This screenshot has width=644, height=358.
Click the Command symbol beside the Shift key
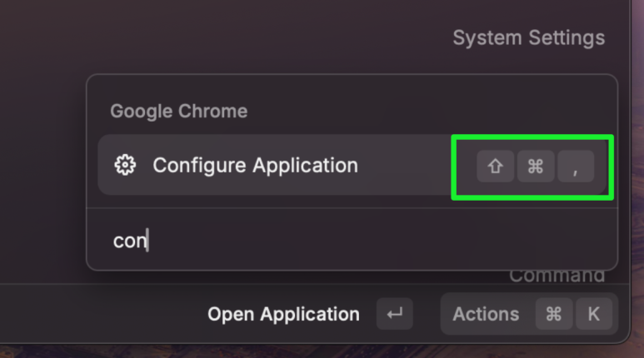click(536, 167)
